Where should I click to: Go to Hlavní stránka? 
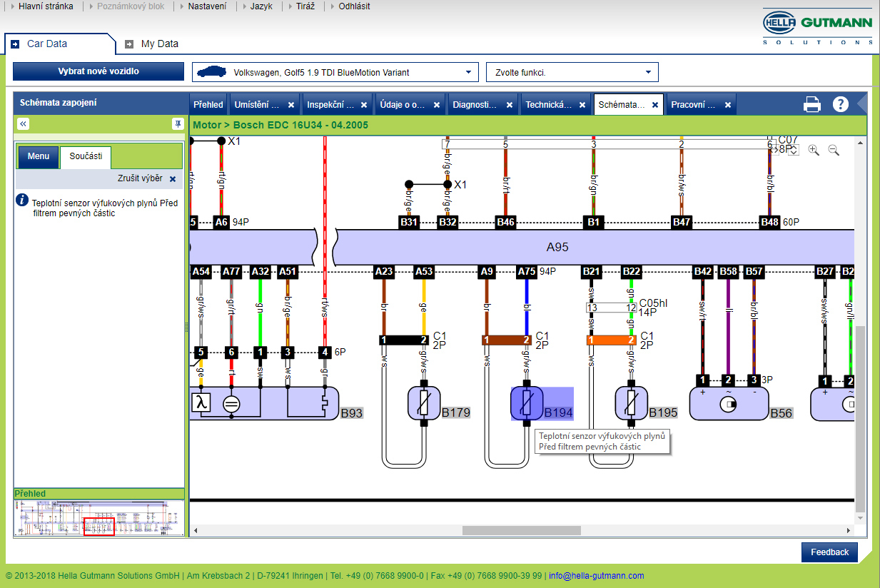point(46,6)
